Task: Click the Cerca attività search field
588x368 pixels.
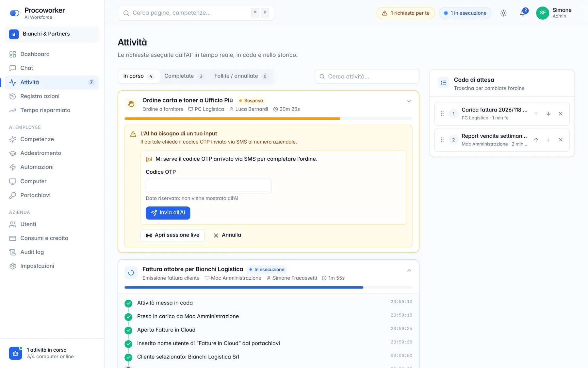Action: (367, 77)
